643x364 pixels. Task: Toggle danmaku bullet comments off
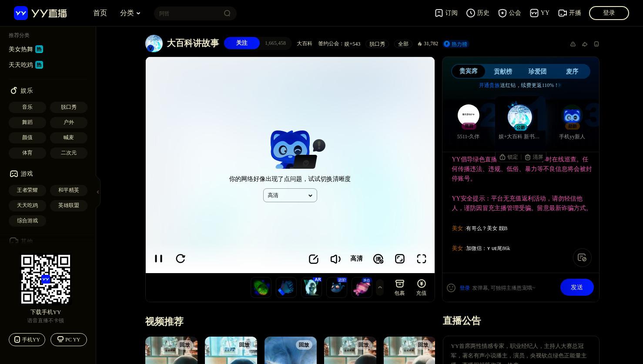coord(378,259)
